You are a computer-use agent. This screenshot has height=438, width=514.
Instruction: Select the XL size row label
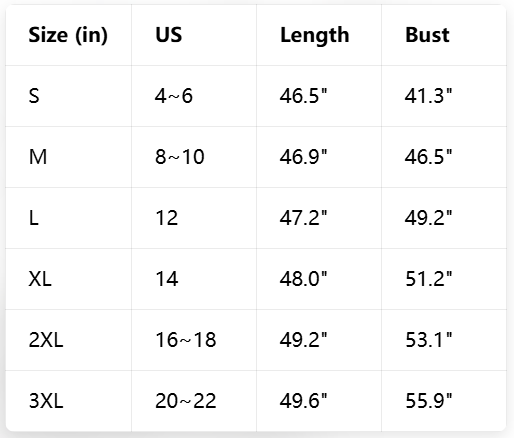point(40,279)
